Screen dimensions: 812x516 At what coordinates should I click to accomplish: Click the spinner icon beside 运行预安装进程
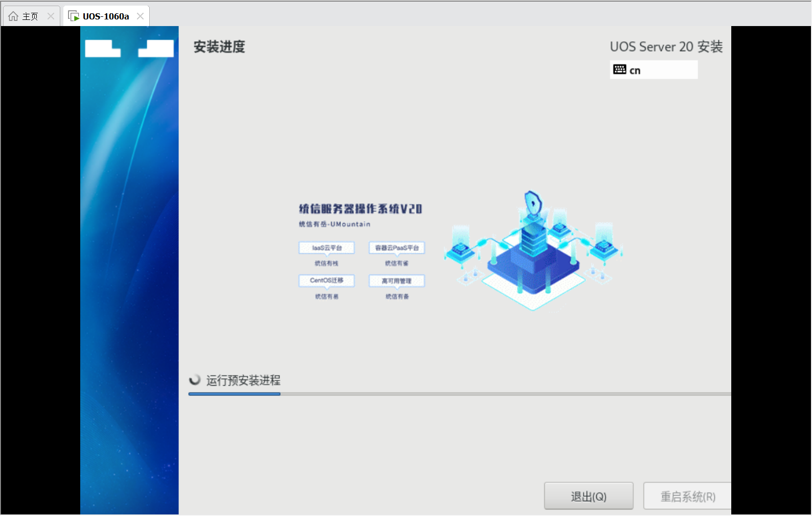pyautogui.click(x=195, y=380)
